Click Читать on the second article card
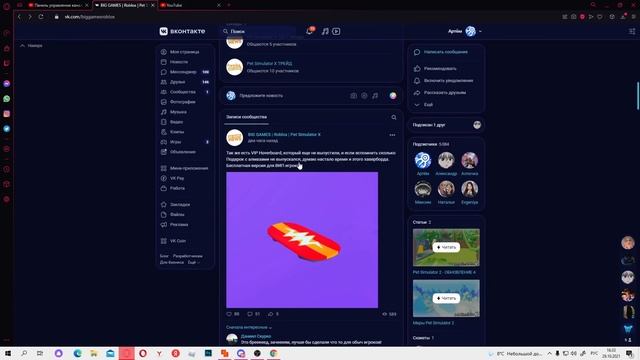Screen dimensions: 640x360 446,298
